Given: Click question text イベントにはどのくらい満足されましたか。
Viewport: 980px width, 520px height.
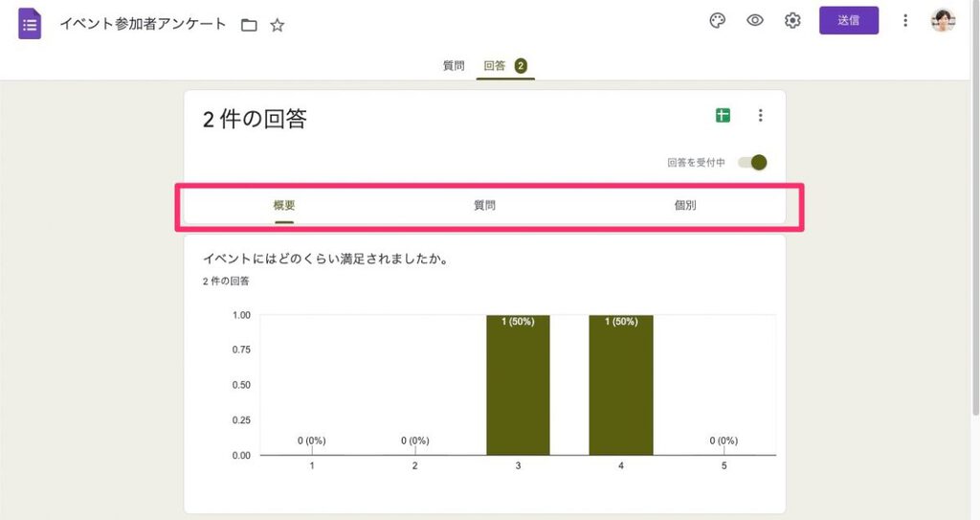Looking at the screenshot, I should [x=327, y=259].
